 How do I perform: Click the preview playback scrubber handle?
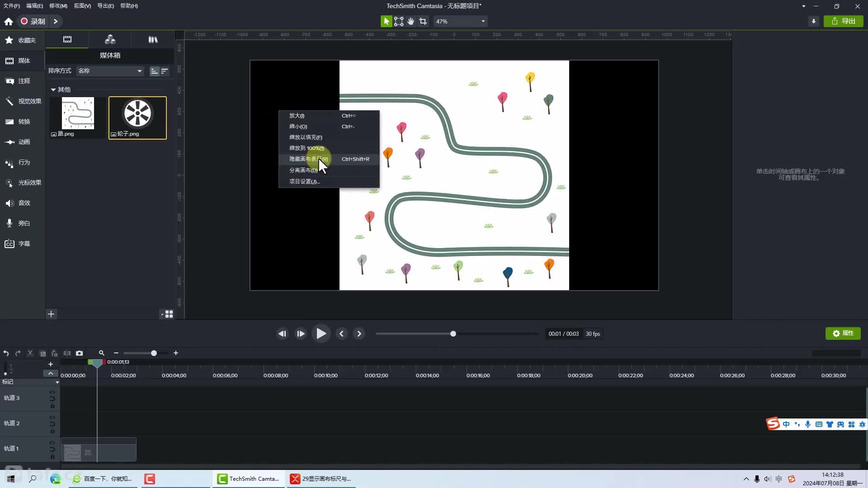pyautogui.click(x=453, y=334)
